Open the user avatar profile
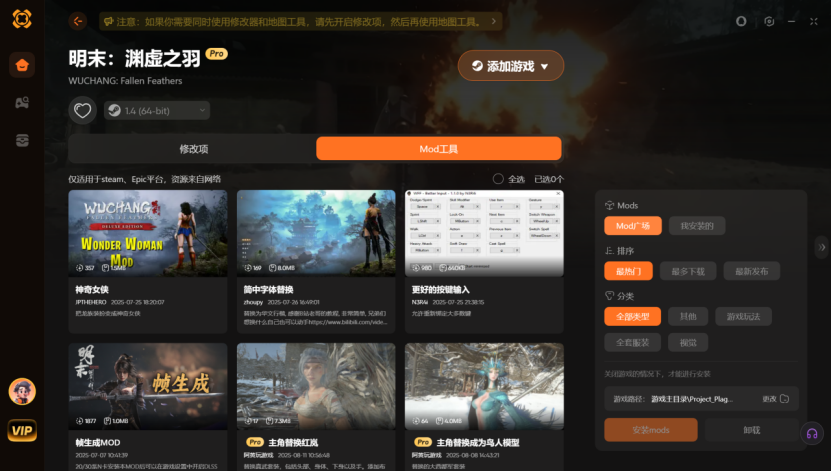 [22, 392]
